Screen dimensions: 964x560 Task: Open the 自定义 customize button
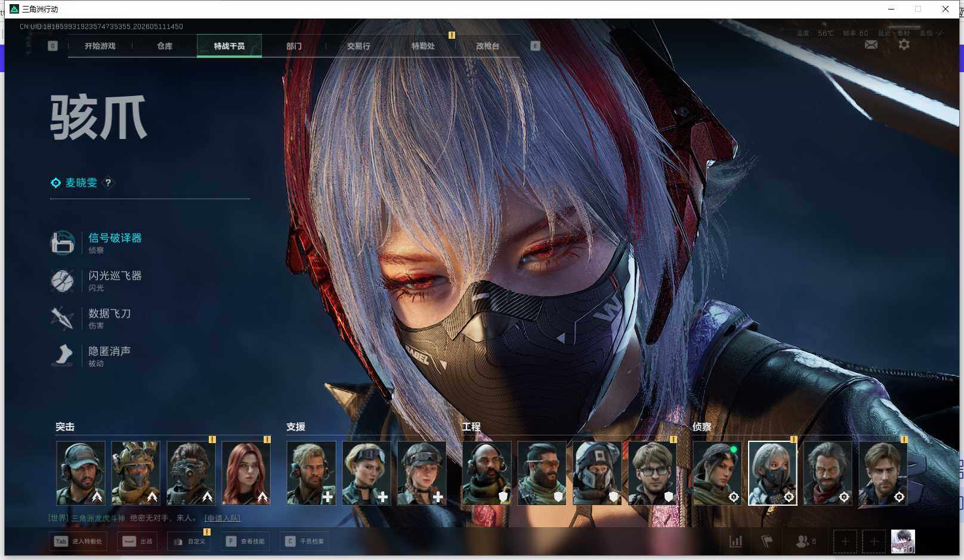pos(189,542)
